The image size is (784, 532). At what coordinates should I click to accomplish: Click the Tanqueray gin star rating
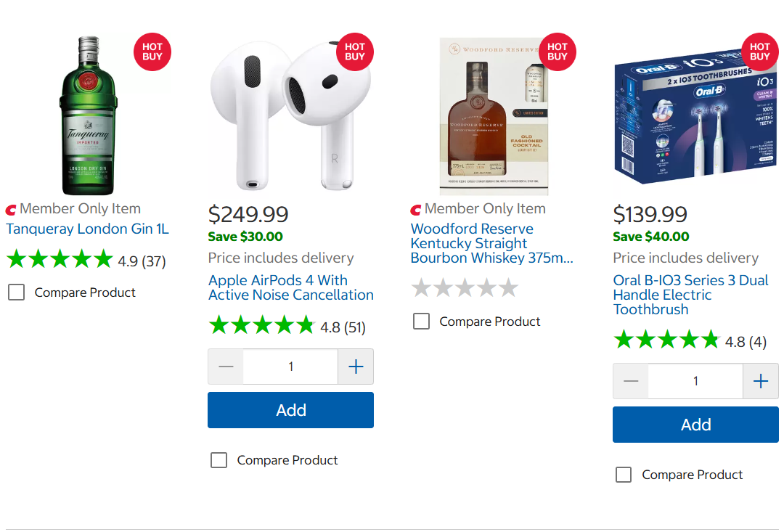[x=60, y=260]
